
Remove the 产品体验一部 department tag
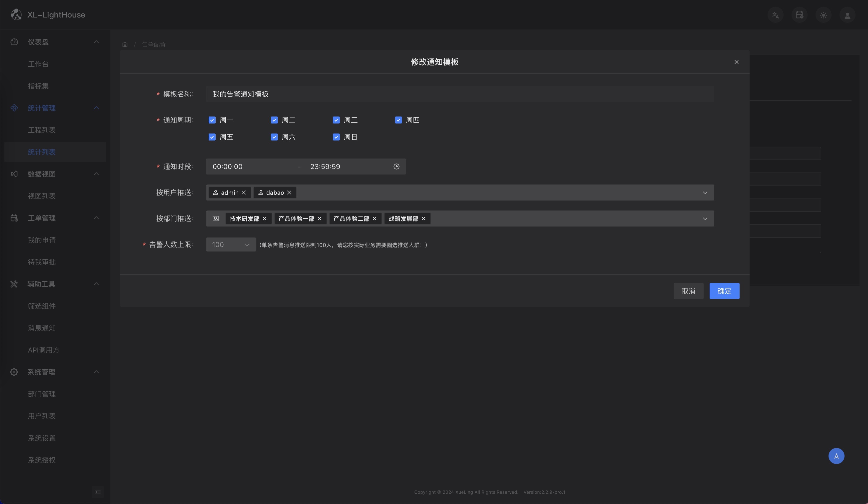click(x=320, y=218)
